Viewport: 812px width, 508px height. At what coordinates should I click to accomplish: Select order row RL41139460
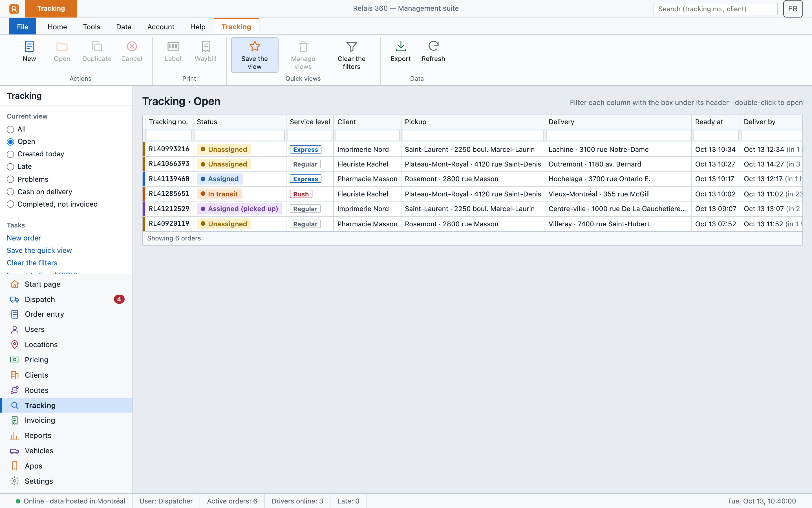[473, 179]
